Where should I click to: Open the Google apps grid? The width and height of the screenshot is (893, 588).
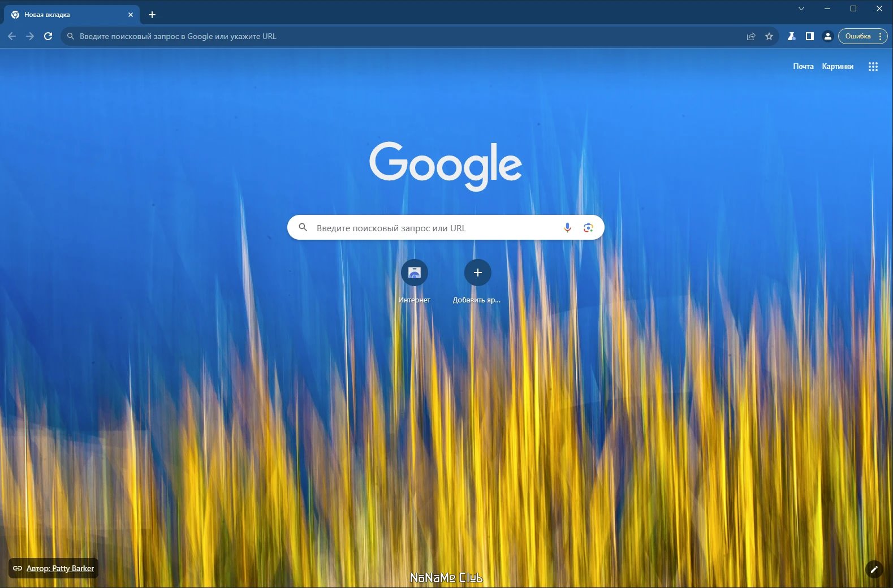coord(873,67)
